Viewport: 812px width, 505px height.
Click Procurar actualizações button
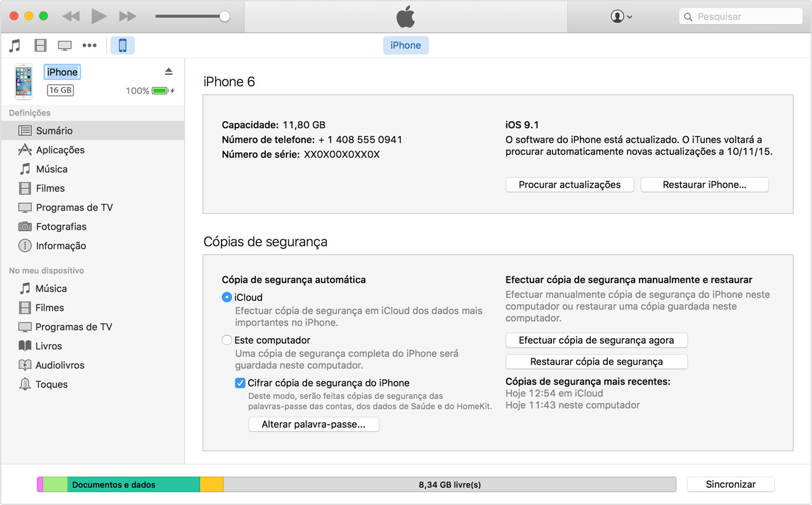click(570, 185)
